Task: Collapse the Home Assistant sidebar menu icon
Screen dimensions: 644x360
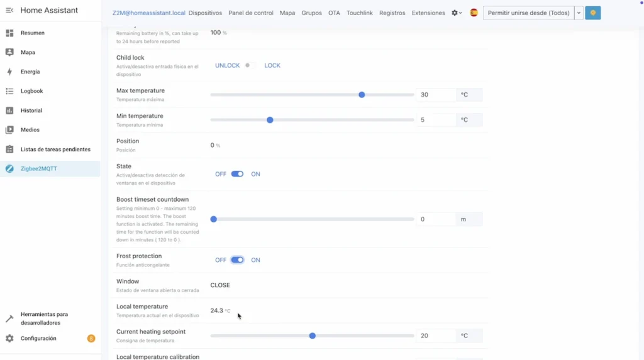Action: pos(9,11)
